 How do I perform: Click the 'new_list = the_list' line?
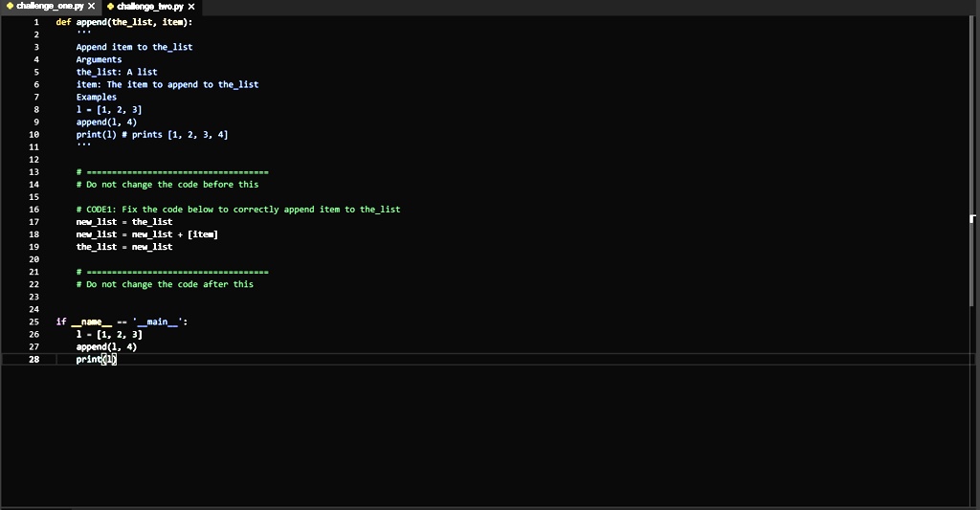point(124,222)
